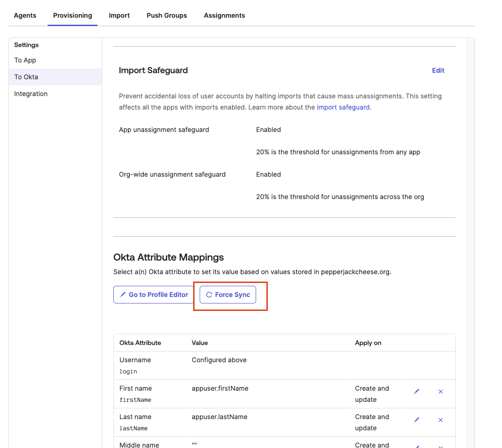Remove the First name mapping using the X icon
The image size is (502, 448).
point(440,392)
